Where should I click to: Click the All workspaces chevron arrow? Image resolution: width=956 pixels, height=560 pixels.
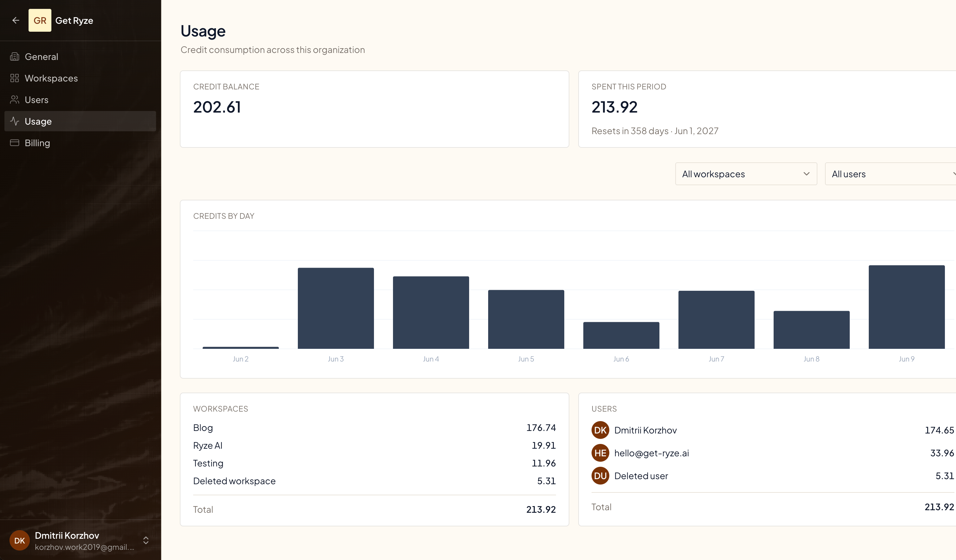pos(807,174)
